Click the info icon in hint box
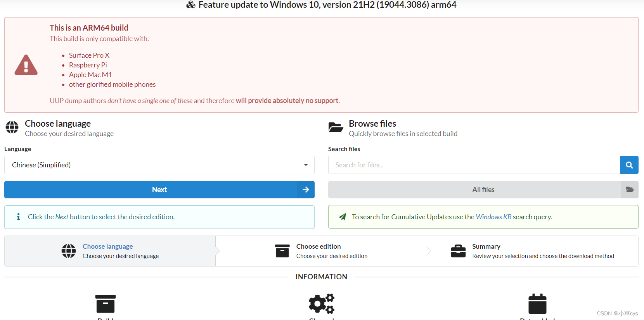 tap(18, 217)
